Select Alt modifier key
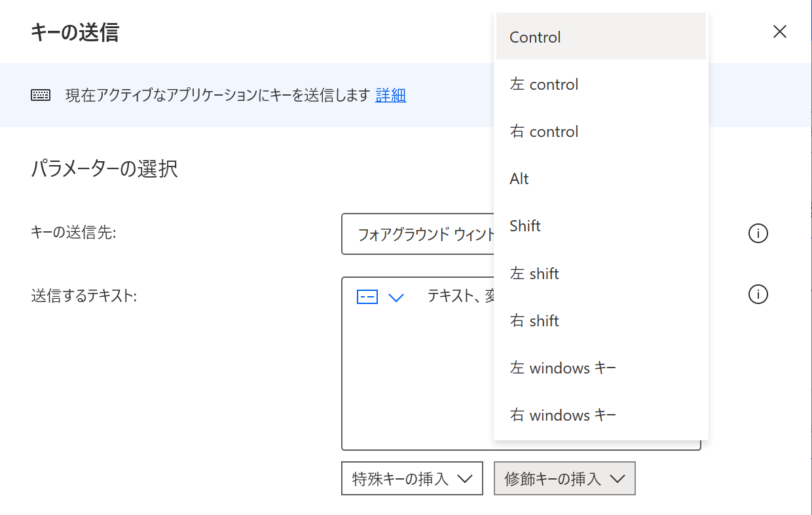 point(600,179)
